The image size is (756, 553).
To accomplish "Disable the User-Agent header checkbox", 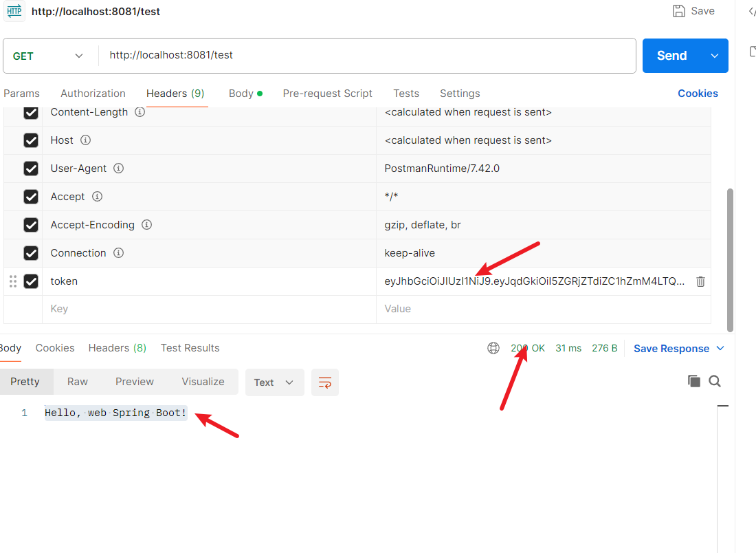I will [x=31, y=169].
